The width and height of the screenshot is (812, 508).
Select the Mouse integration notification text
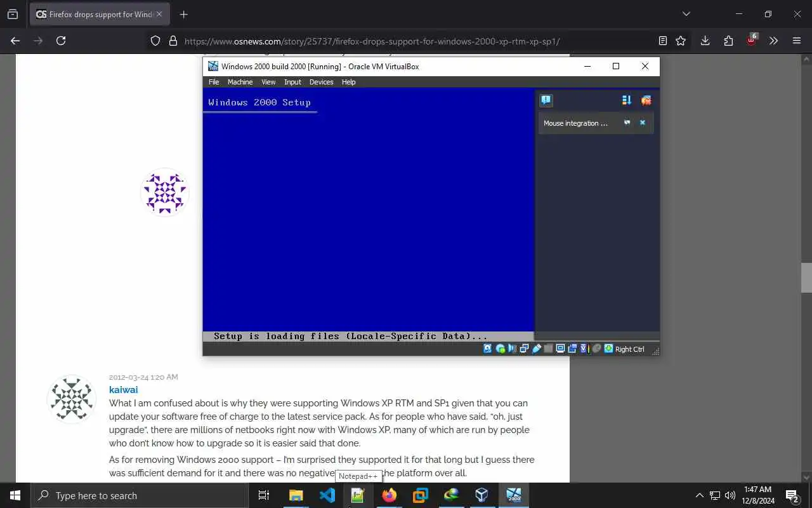click(575, 123)
